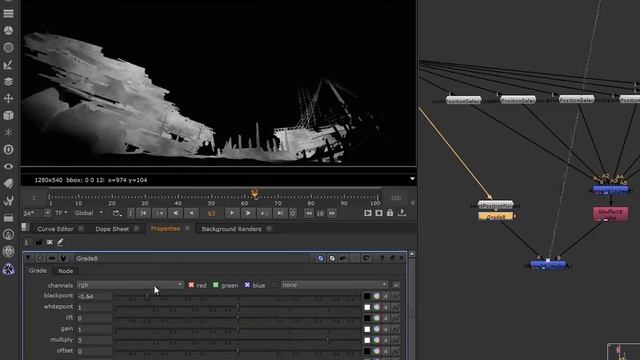Split blackpoint into four channel values

point(386,296)
